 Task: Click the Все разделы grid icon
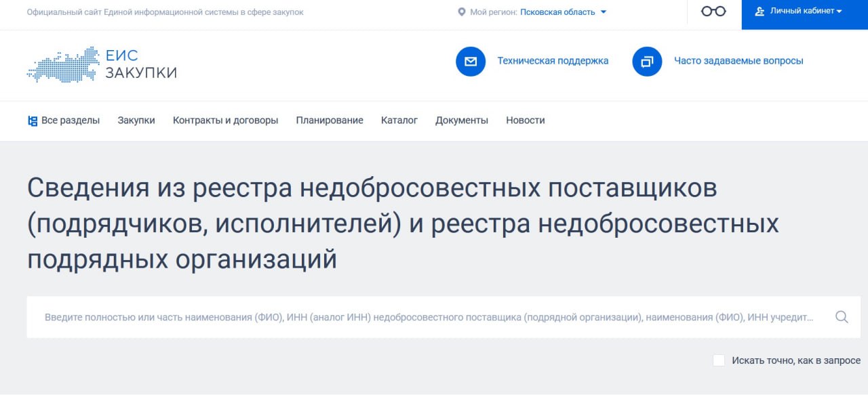pos(33,121)
